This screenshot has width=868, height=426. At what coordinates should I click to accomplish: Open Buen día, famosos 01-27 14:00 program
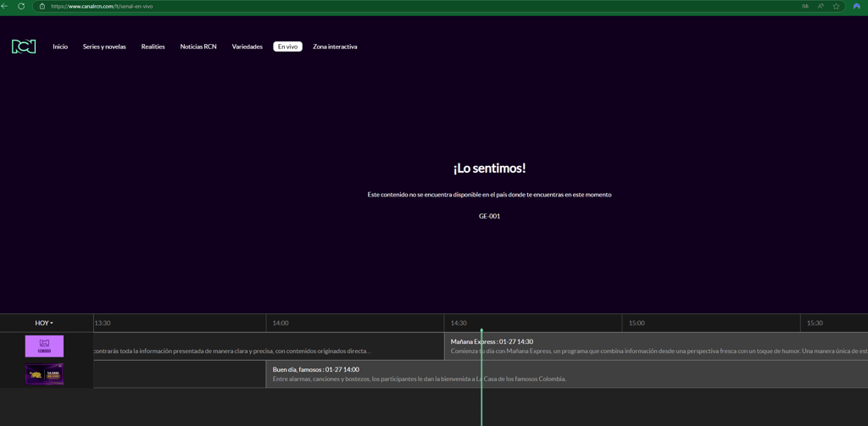[x=567, y=374]
